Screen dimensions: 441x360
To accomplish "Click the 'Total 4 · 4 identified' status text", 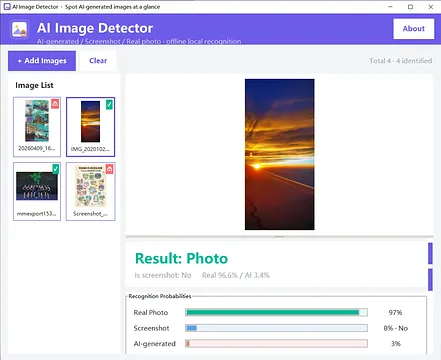I will pos(400,61).
